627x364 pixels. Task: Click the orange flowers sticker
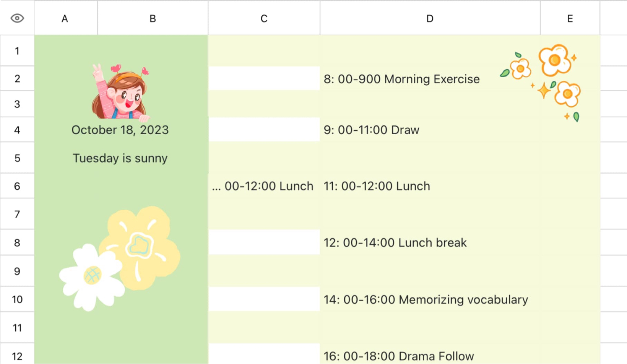[x=541, y=82]
